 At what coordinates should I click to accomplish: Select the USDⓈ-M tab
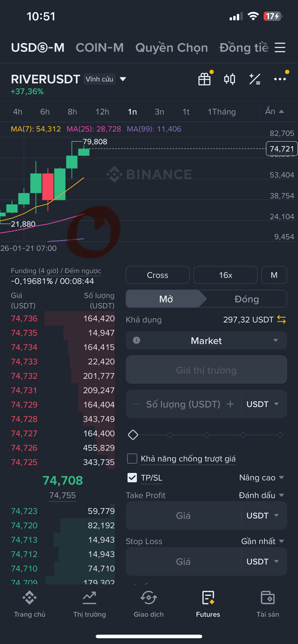38,47
